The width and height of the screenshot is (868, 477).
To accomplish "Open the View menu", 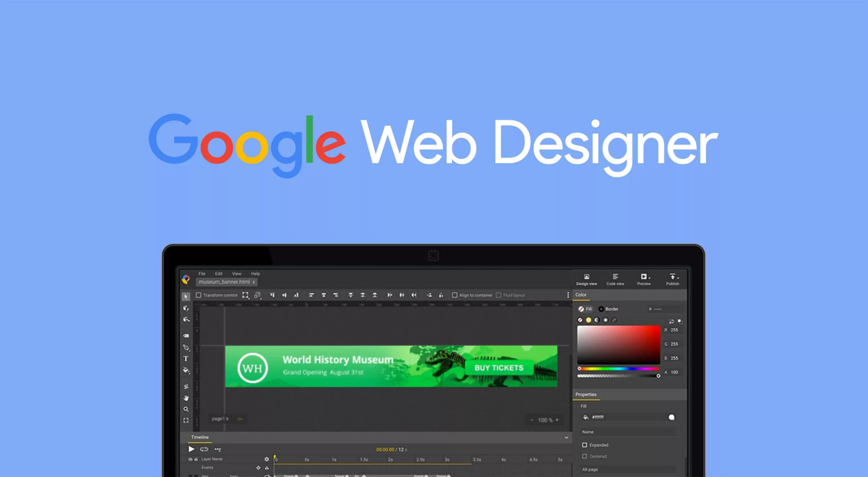I will coord(237,274).
